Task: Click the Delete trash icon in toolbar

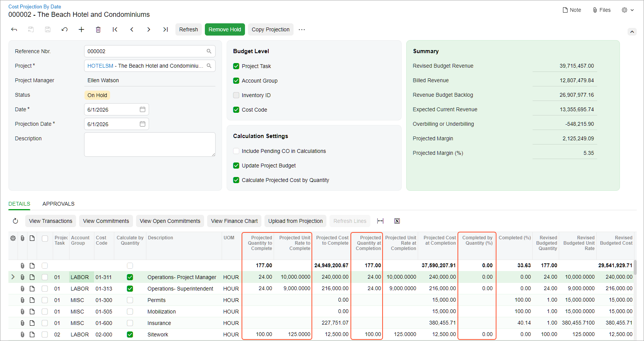Action: point(98,29)
